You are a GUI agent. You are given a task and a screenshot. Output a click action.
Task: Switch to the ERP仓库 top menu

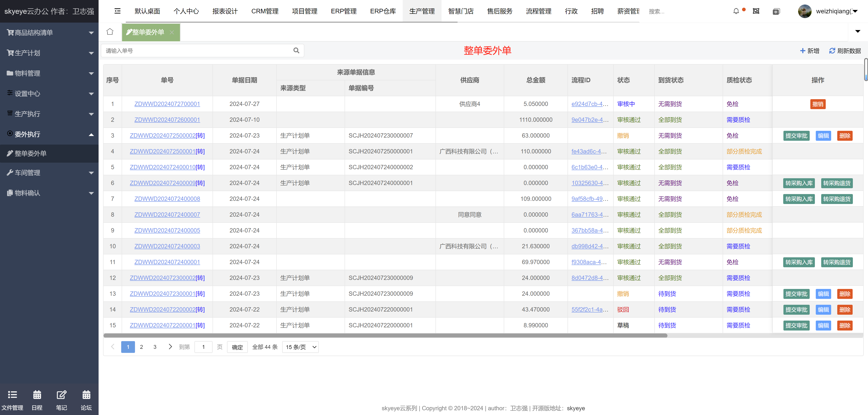(x=383, y=11)
